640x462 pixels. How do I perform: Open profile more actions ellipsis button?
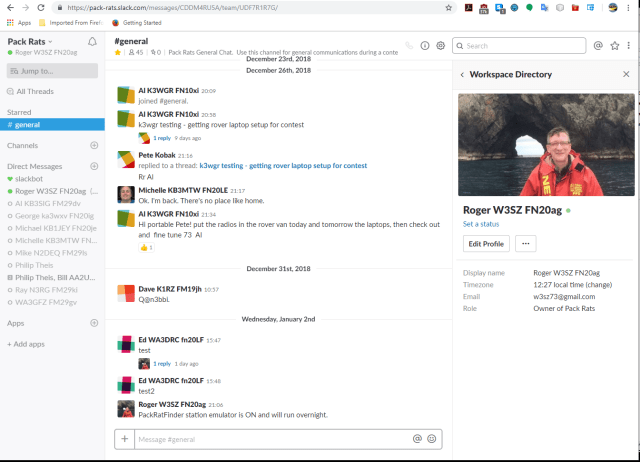(526, 244)
